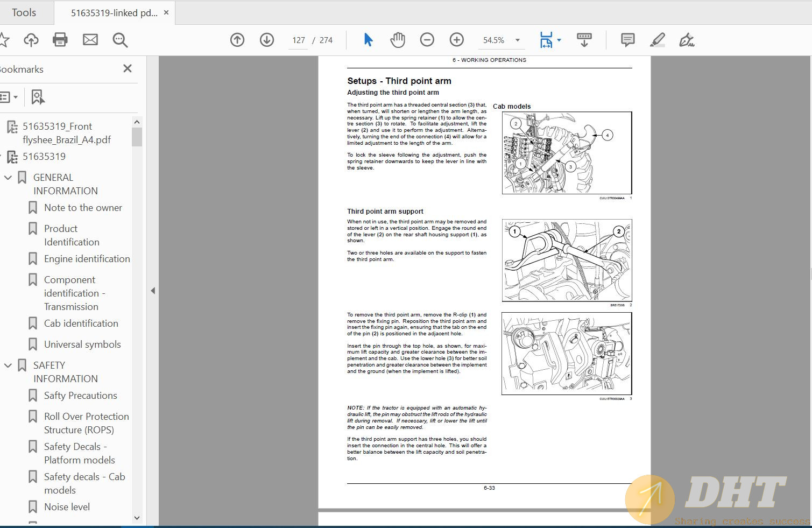Image resolution: width=812 pixels, height=528 pixels.
Task: Select the highlight text tool
Action: (x=657, y=40)
